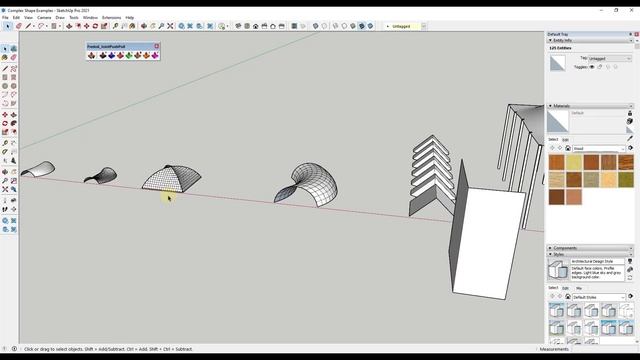Screen dimensions: 640x360
Task: Pick the first dark orange wood swatch
Action: click(x=556, y=162)
